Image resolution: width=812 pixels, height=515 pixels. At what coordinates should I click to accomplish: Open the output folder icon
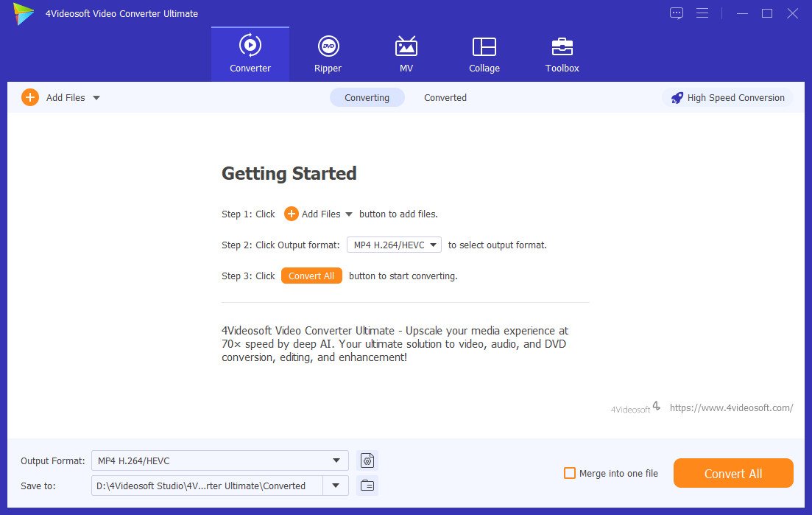point(367,486)
